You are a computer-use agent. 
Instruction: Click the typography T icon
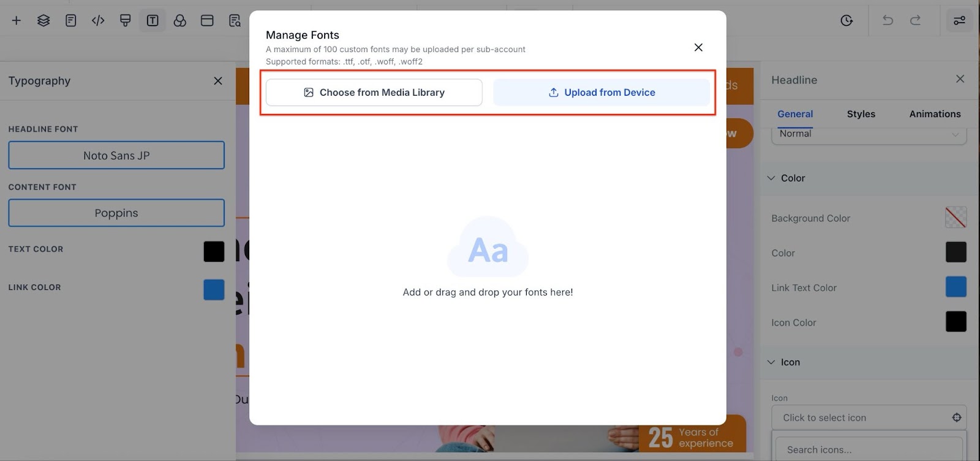[x=153, y=21]
